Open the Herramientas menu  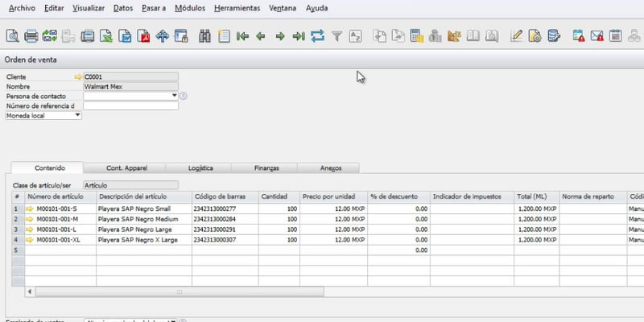tap(237, 7)
